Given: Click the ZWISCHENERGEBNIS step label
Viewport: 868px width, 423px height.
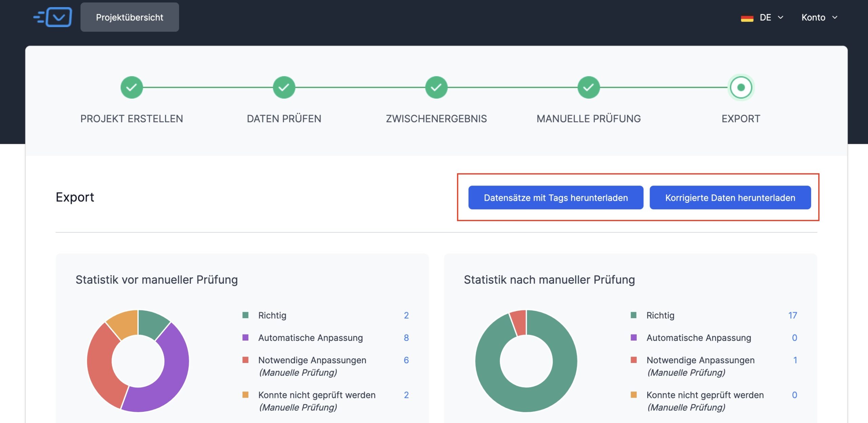Looking at the screenshot, I should pyautogui.click(x=436, y=119).
